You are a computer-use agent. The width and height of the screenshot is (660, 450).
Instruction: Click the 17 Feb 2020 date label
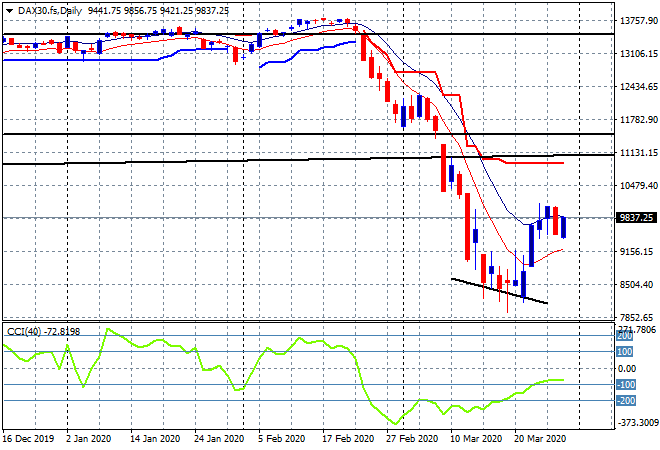point(348,439)
